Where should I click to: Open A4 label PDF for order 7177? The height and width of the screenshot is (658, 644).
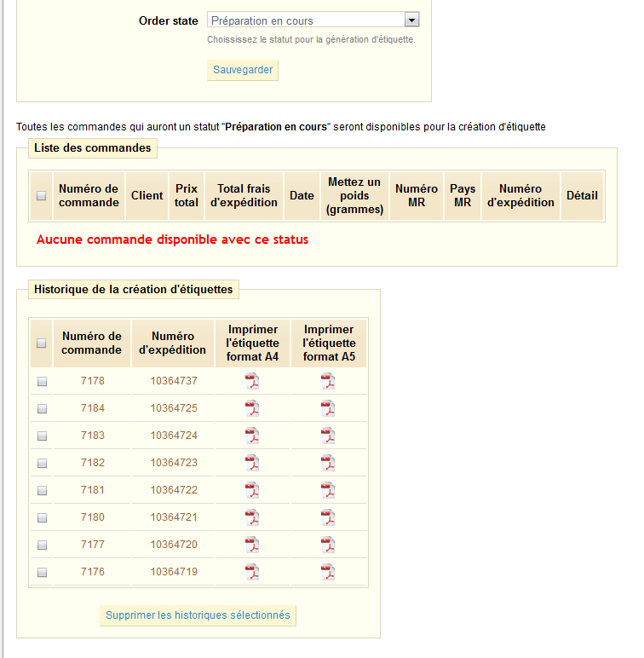tap(252, 545)
